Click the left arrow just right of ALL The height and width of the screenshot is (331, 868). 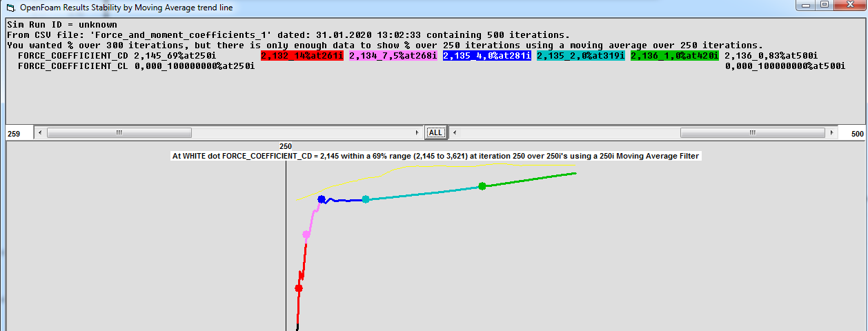[453, 133]
